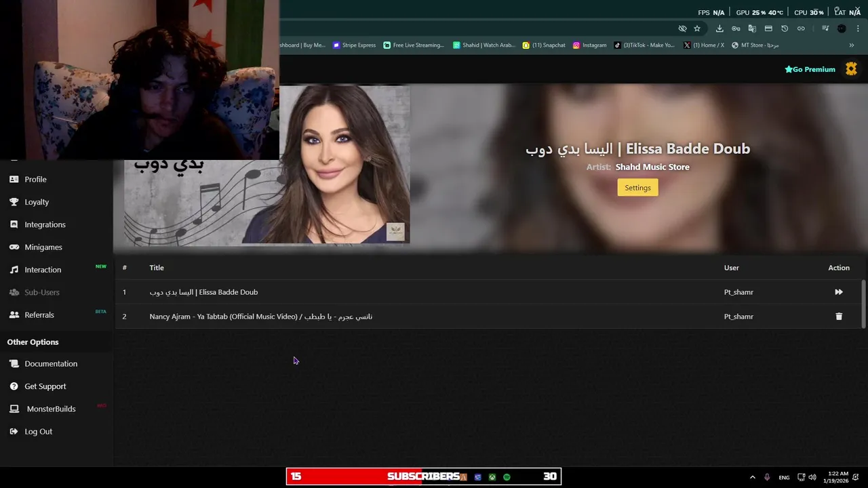This screenshot has height=488, width=868.
Task: Click Pt_shamr in the Nancy Ajram row
Action: (x=738, y=317)
